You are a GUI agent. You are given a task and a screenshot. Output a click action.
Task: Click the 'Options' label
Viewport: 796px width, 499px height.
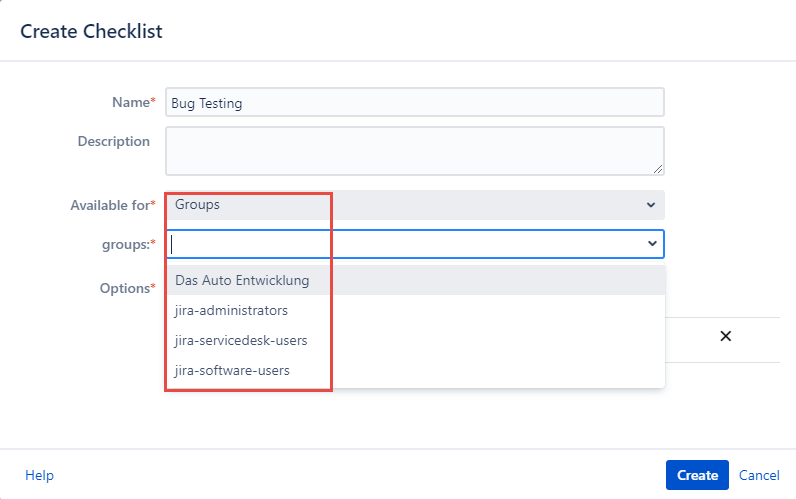coord(125,288)
